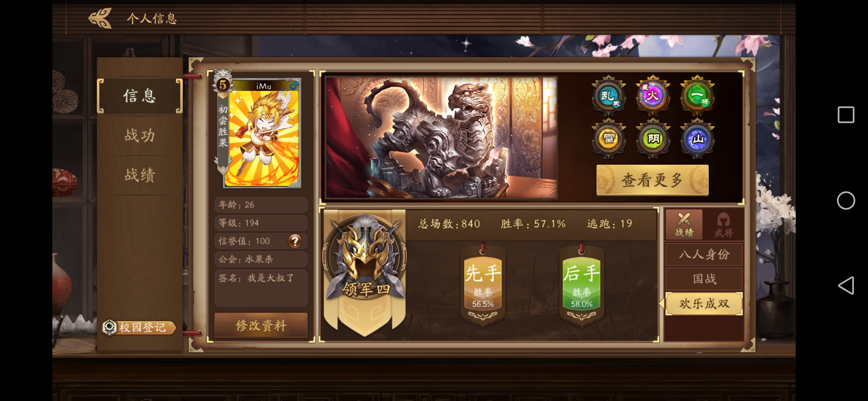This screenshot has height=401, width=868.
Task: Select the 八人身份 game mode
Action: pos(704,254)
